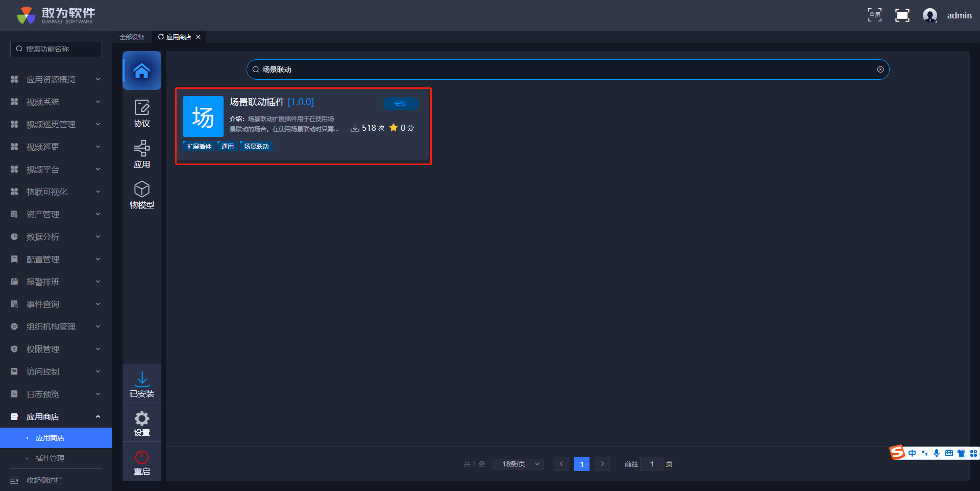Expand the 组织机构管理 menu
980x491 pixels.
coord(56,326)
